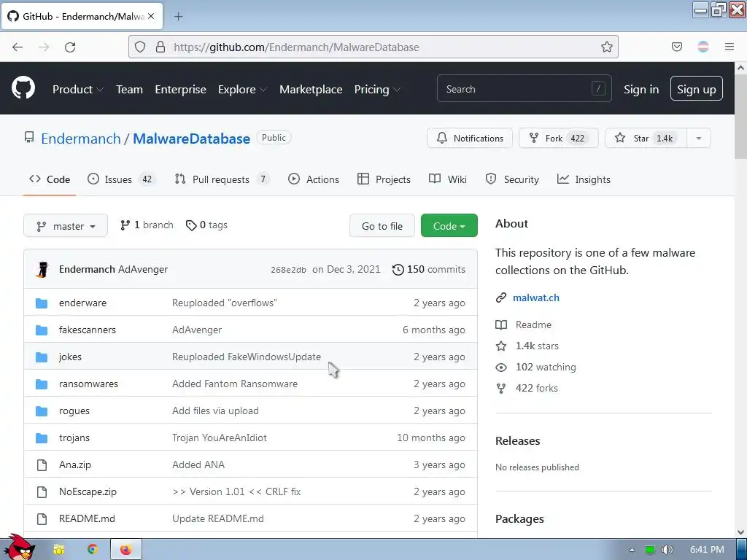Open the Team nav link
The width and height of the screenshot is (747, 560).
click(x=129, y=89)
